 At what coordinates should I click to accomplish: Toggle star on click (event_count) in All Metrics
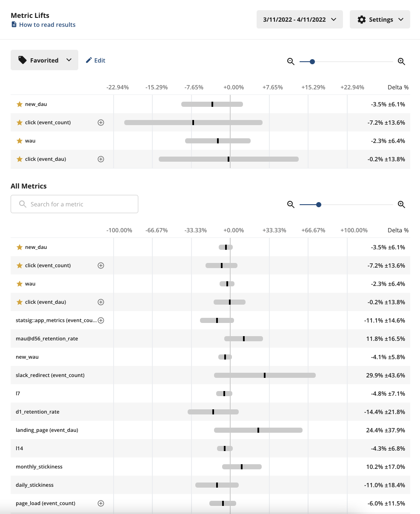pos(19,266)
